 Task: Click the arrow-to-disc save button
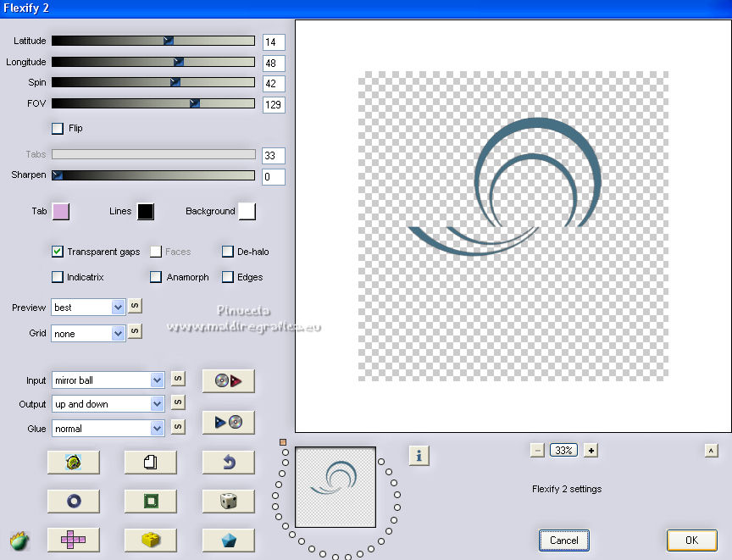228,423
